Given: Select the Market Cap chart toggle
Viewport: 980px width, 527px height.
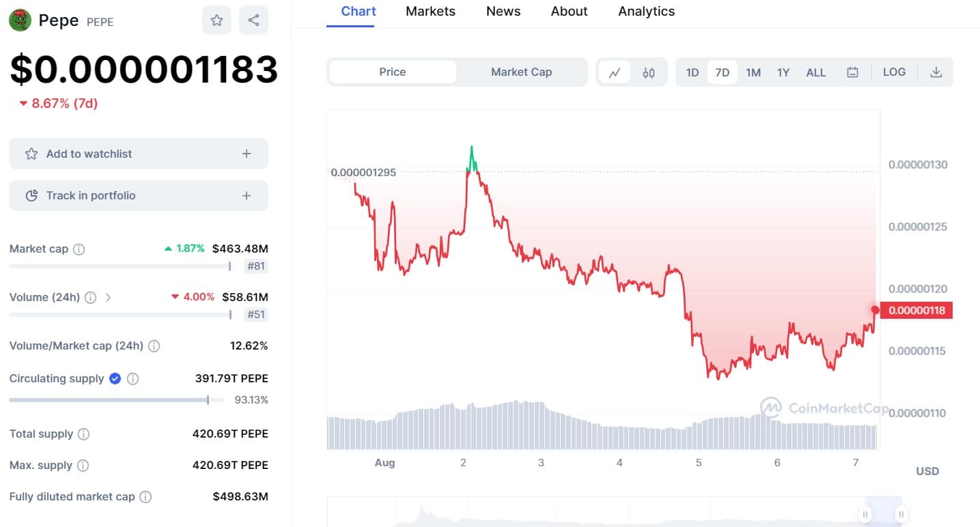Looking at the screenshot, I should click(x=521, y=72).
